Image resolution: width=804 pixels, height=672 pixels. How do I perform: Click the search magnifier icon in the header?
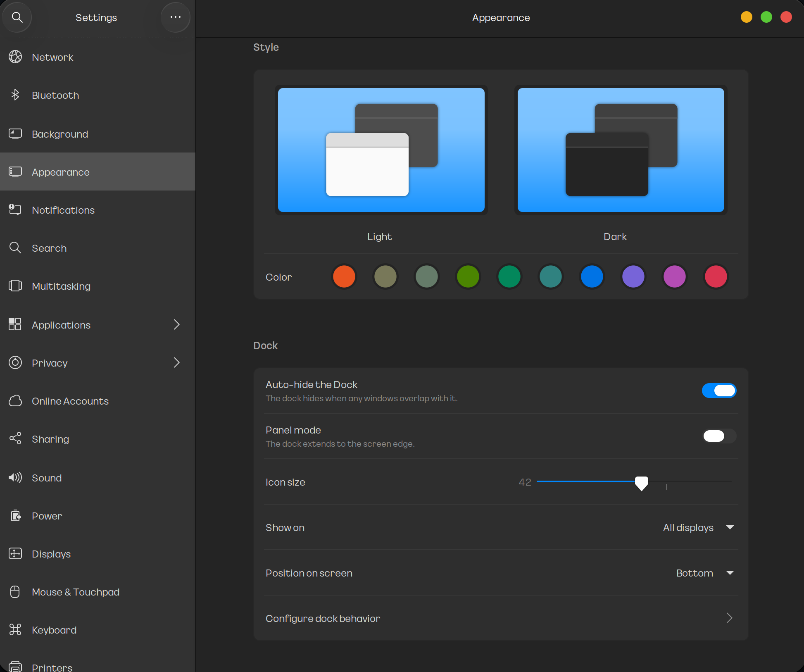pyautogui.click(x=17, y=17)
